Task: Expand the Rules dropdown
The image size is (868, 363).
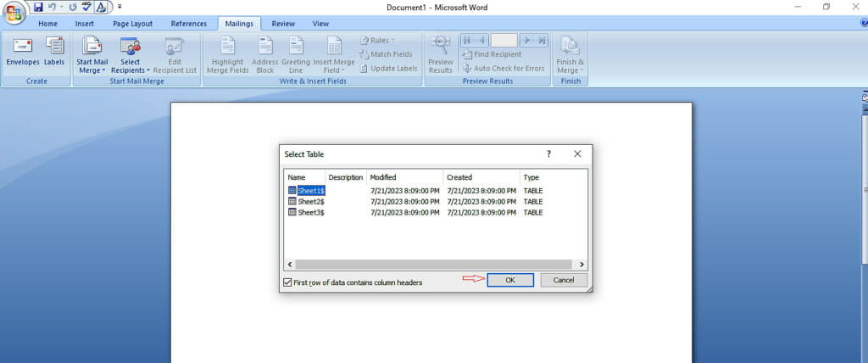Action: 377,41
